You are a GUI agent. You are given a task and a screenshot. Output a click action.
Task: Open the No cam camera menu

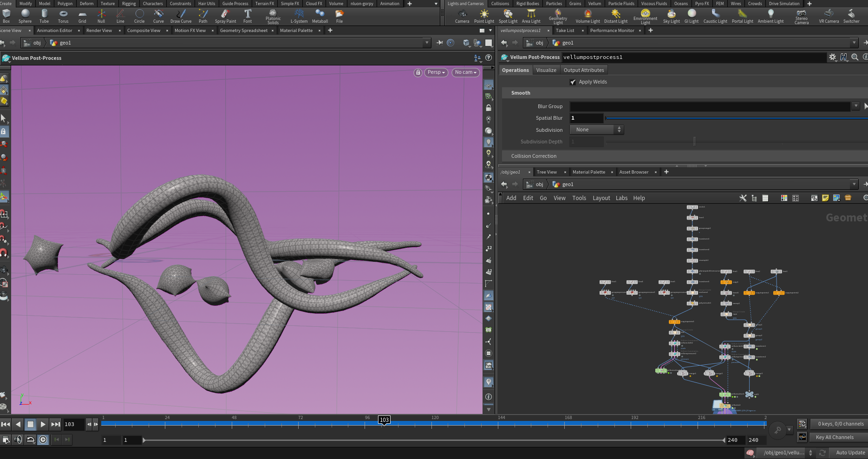coord(466,72)
